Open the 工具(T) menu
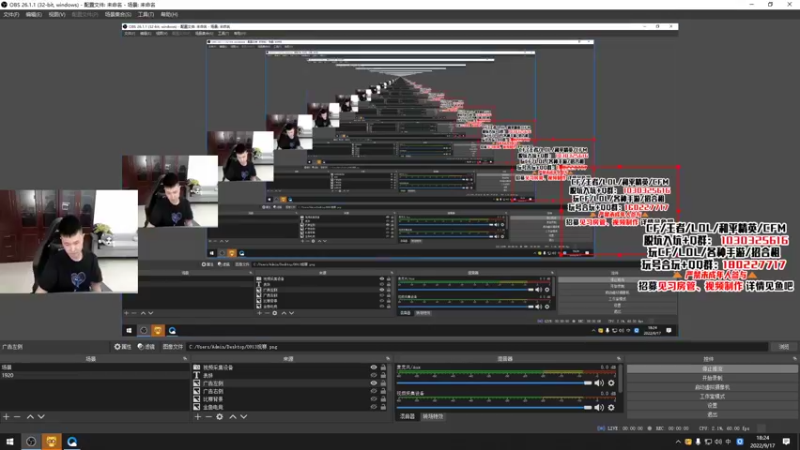800x450 pixels. click(145, 14)
